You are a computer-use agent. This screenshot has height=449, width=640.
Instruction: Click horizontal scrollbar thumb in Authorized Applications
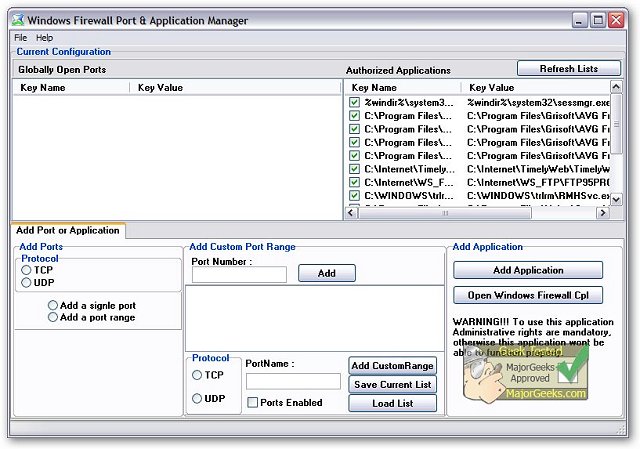tap(445, 213)
